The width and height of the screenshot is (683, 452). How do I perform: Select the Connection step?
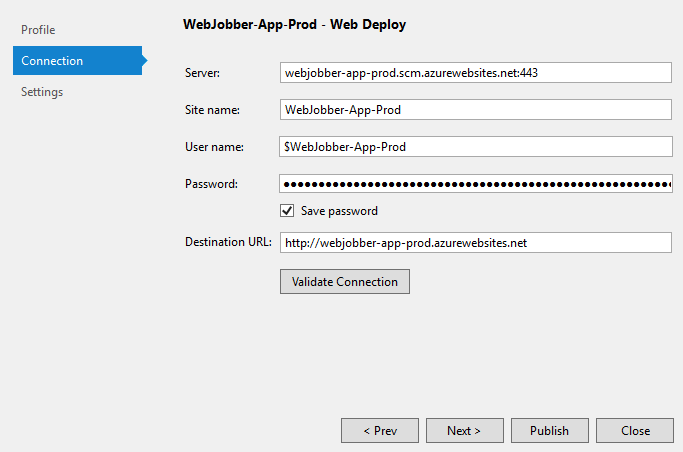click(x=78, y=61)
